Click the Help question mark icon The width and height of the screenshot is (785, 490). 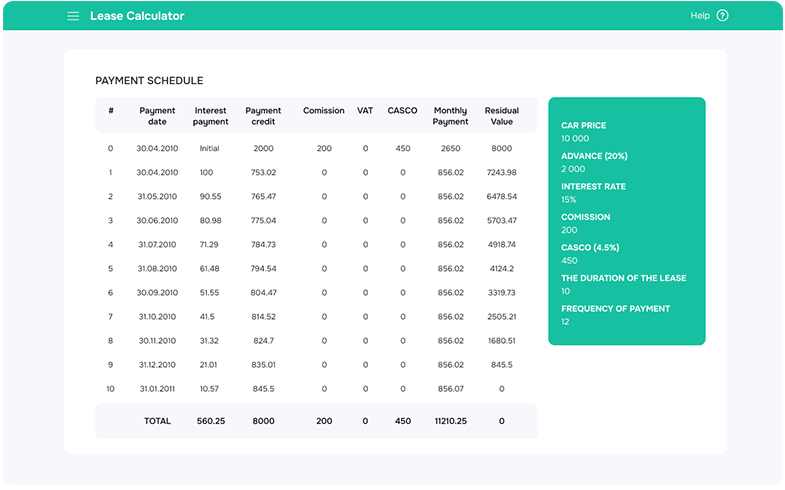(x=723, y=16)
